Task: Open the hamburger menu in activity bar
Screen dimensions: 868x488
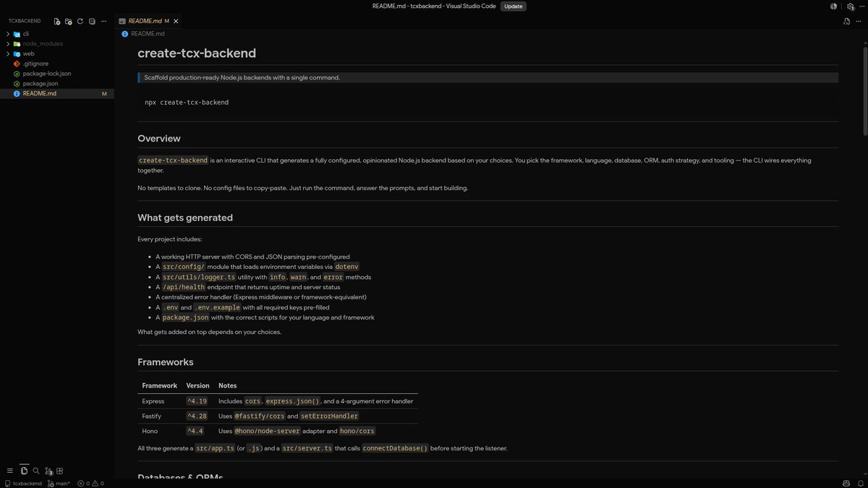Action: [x=10, y=471]
